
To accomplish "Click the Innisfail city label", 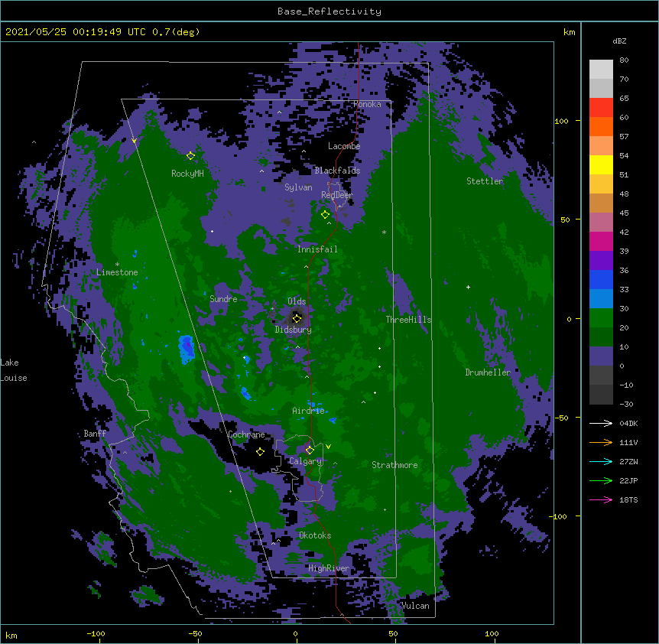I will (317, 249).
